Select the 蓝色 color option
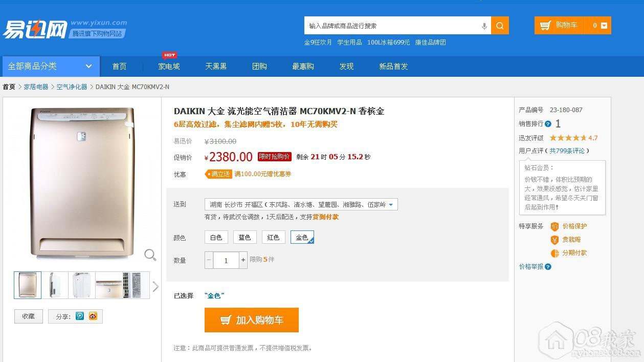Screen dimensions: 644x362 [245, 238]
